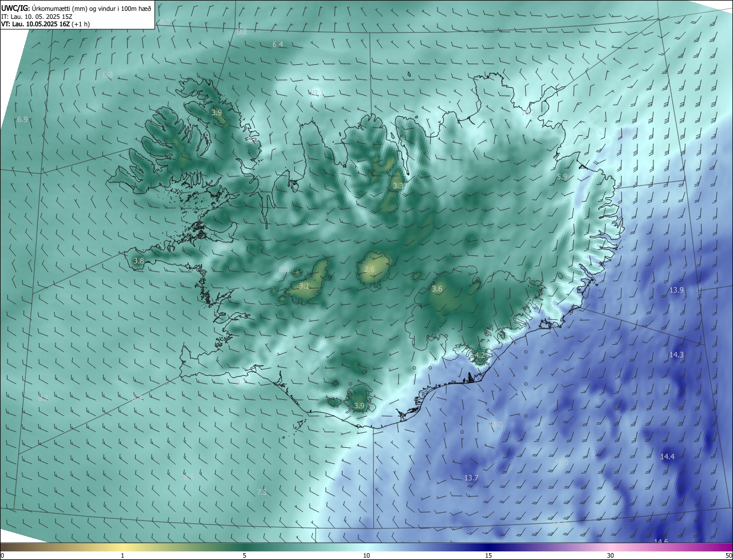Click the color scale tick label 10
The height and width of the screenshot is (560, 733).
[366, 555]
